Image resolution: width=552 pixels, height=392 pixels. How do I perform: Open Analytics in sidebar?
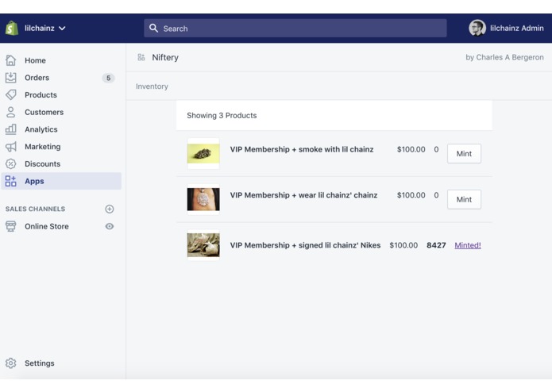pyautogui.click(x=41, y=129)
